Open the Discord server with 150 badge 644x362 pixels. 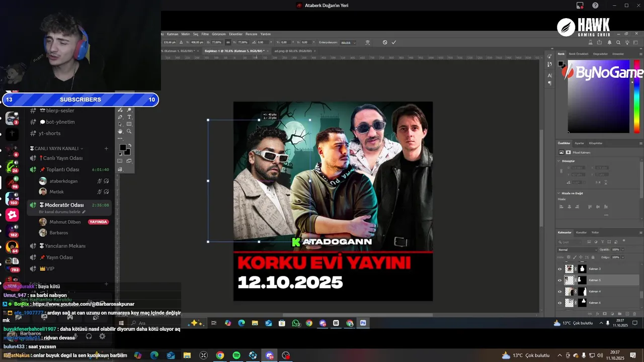click(x=12, y=198)
